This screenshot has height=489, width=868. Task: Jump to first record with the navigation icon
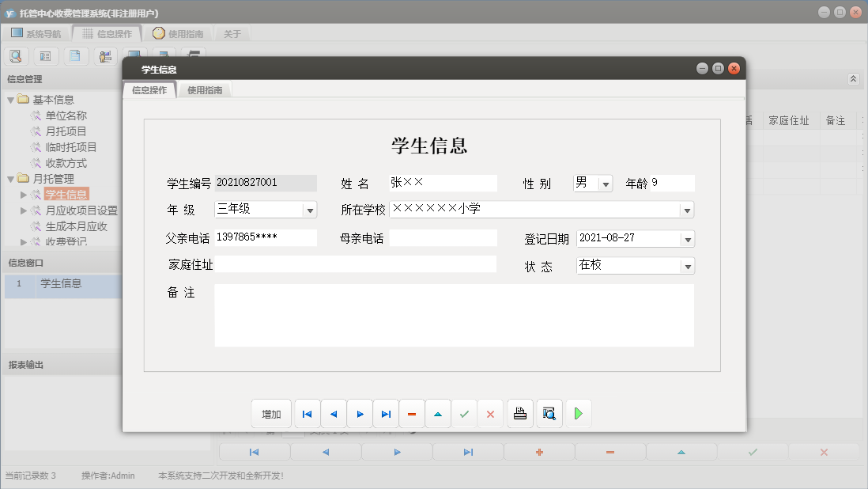[307, 413]
